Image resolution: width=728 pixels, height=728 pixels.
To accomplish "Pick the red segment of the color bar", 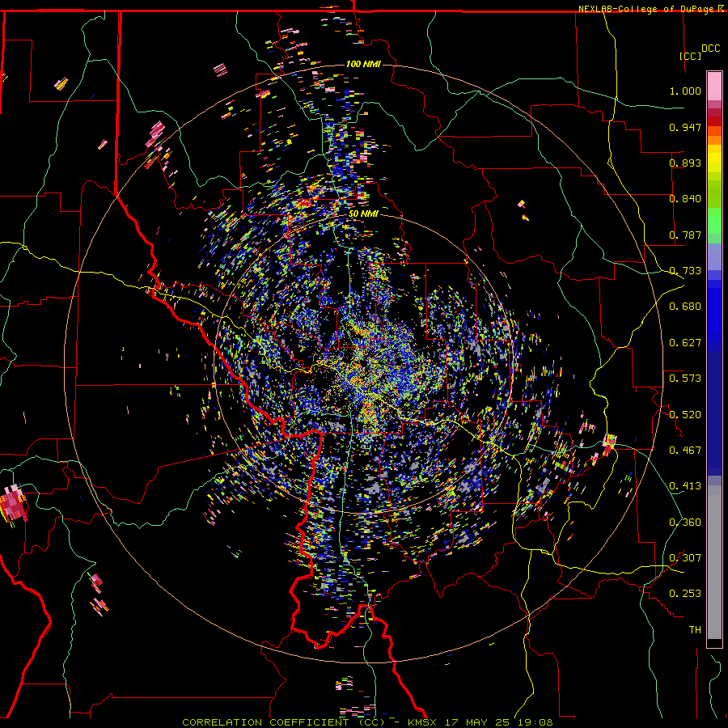I will pos(714,121).
